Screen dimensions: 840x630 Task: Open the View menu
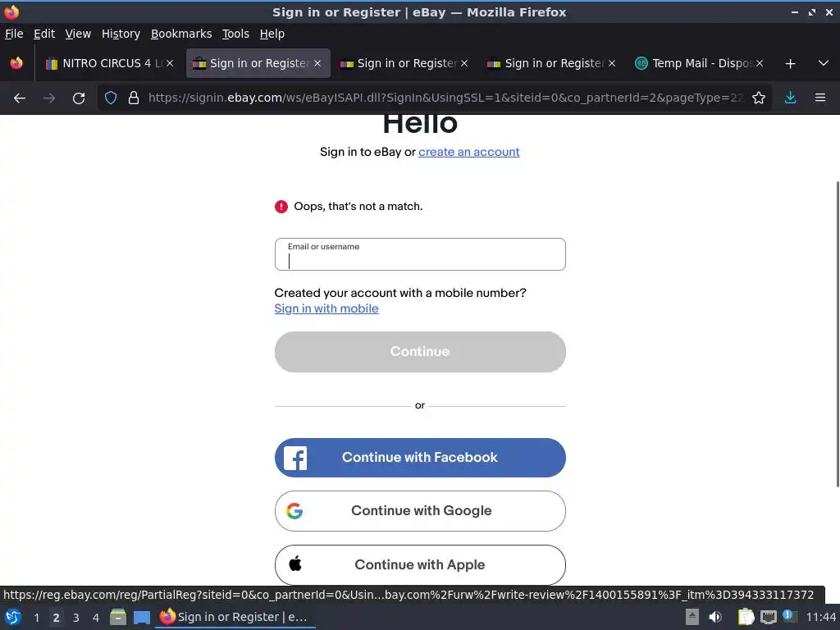click(78, 34)
